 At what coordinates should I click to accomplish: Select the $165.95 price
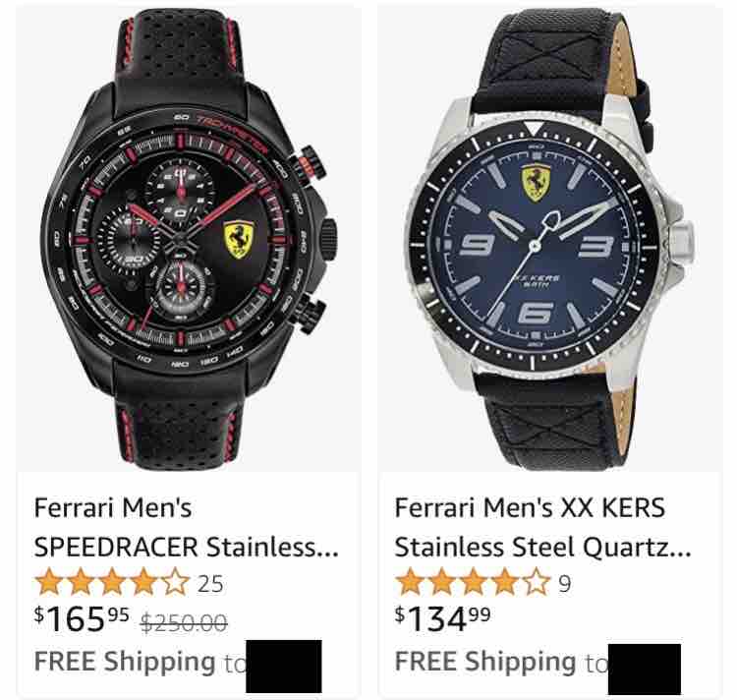tap(82, 618)
